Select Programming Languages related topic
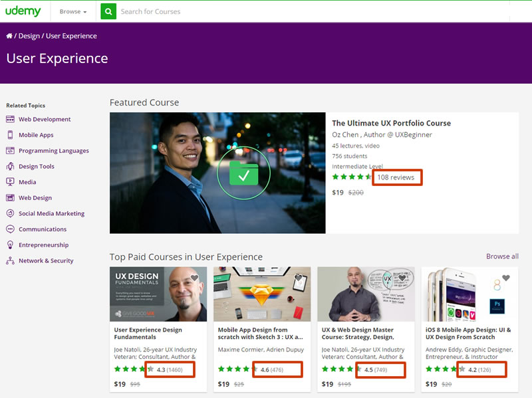 pos(54,151)
